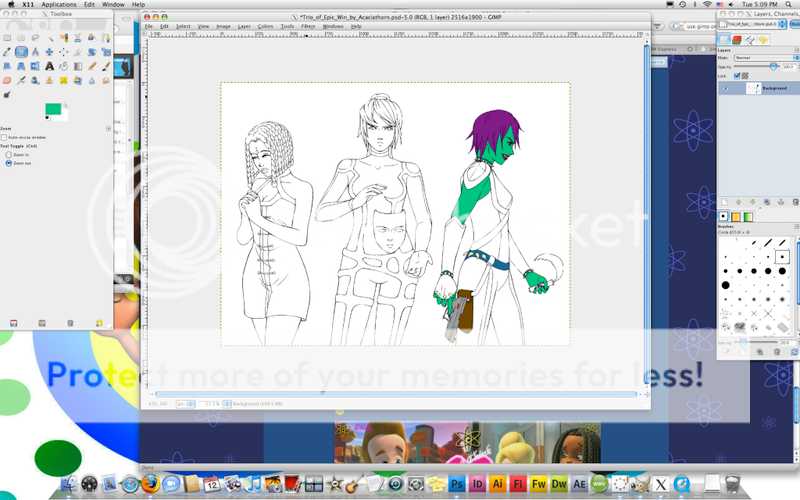The width and height of the screenshot is (800, 500).
Task: Open Photoshop from the Dock
Action: click(457, 484)
